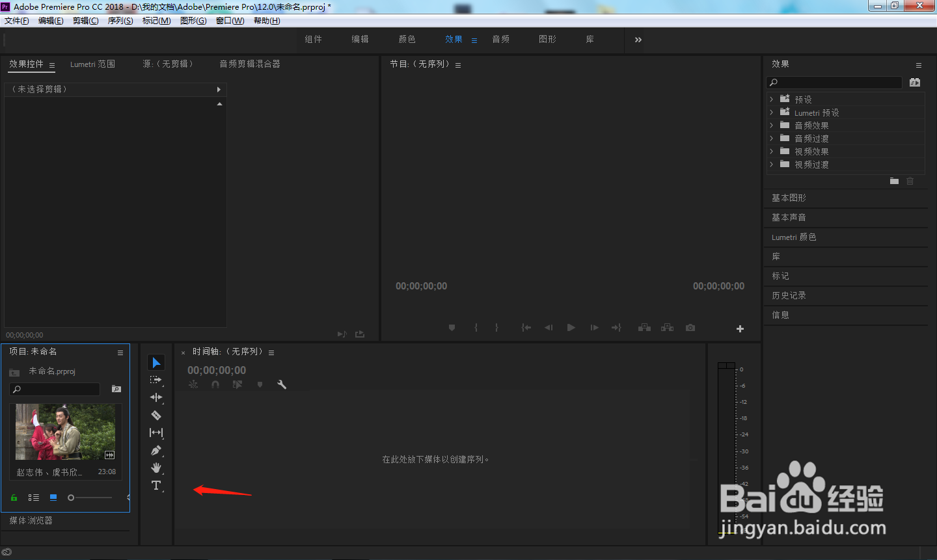Click Go to Out point button
This screenshot has height=560, width=937.
click(x=616, y=328)
